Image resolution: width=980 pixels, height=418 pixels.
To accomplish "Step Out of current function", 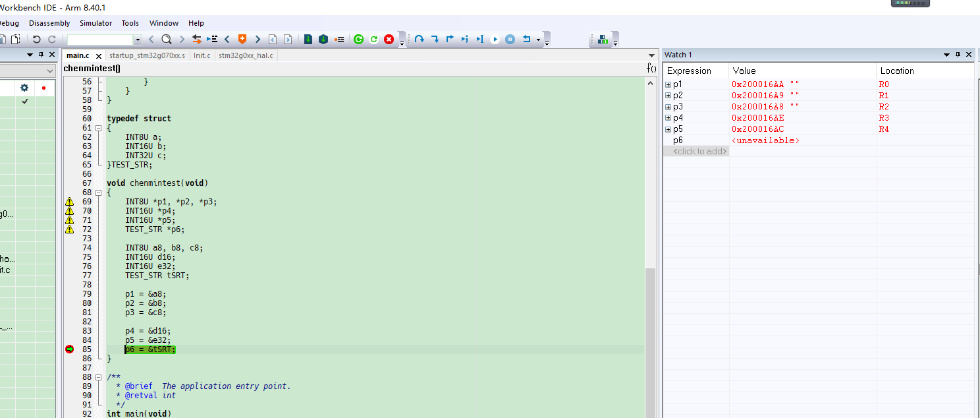I will point(450,40).
